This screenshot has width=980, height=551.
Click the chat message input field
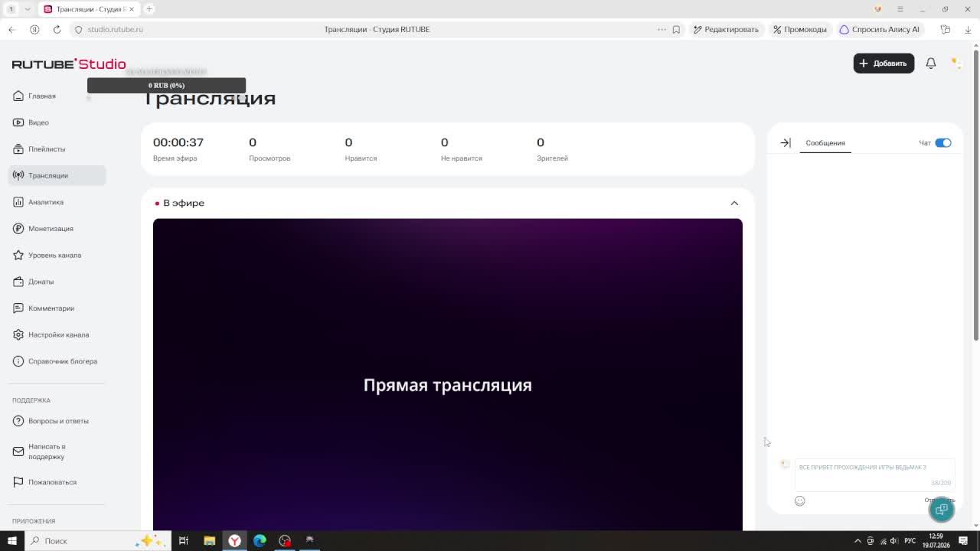coord(874,474)
